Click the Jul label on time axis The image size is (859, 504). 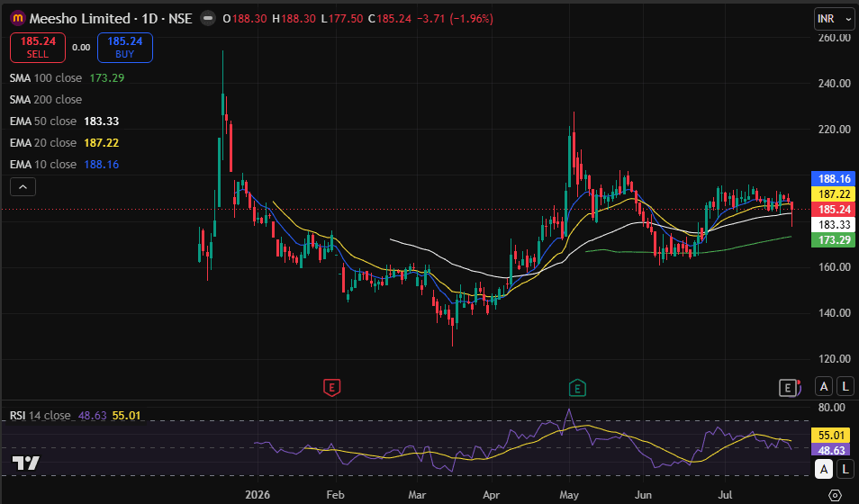tap(725, 495)
